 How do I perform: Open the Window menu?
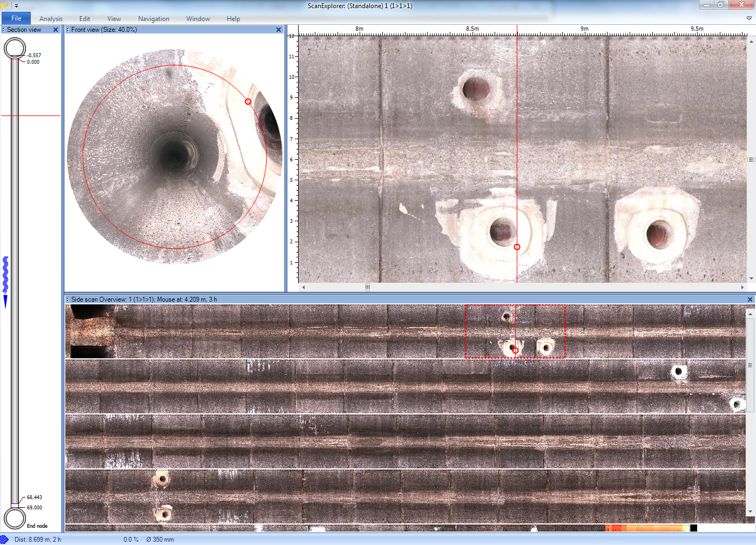click(x=198, y=18)
